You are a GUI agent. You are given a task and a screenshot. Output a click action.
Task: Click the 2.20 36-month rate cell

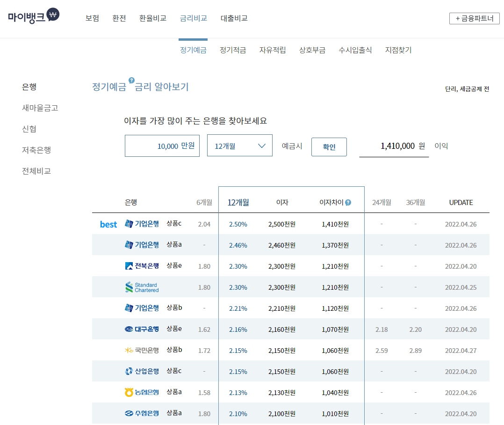(x=416, y=330)
